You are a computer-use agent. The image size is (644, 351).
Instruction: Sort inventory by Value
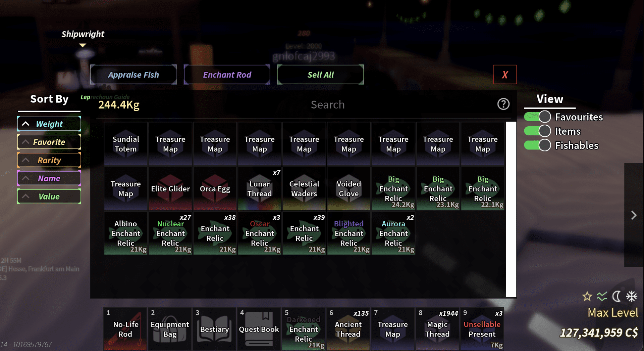[x=49, y=196]
